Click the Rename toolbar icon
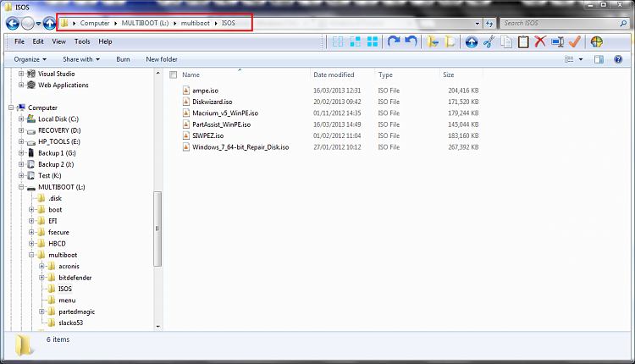The height and width of the screenshot is (364, 635). point(558,41)
